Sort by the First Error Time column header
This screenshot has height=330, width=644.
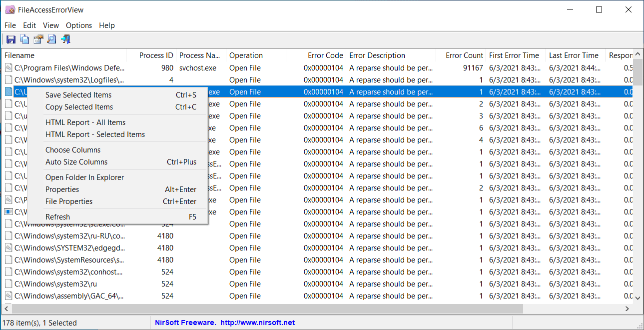[516, 55]
